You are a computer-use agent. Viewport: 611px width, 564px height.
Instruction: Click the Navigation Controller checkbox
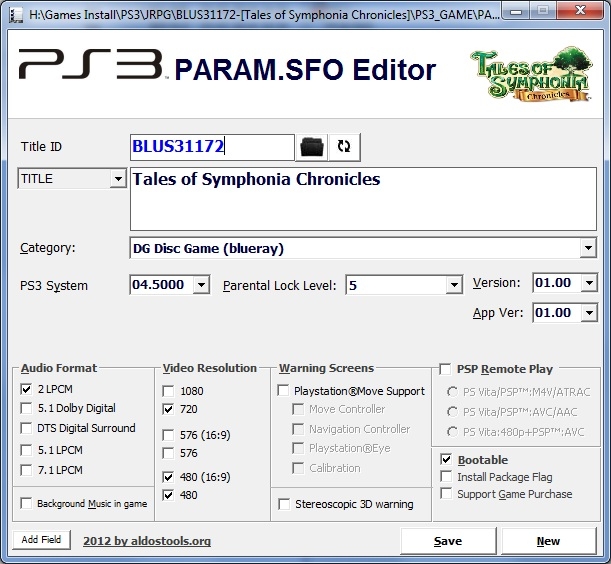(298, 429)
